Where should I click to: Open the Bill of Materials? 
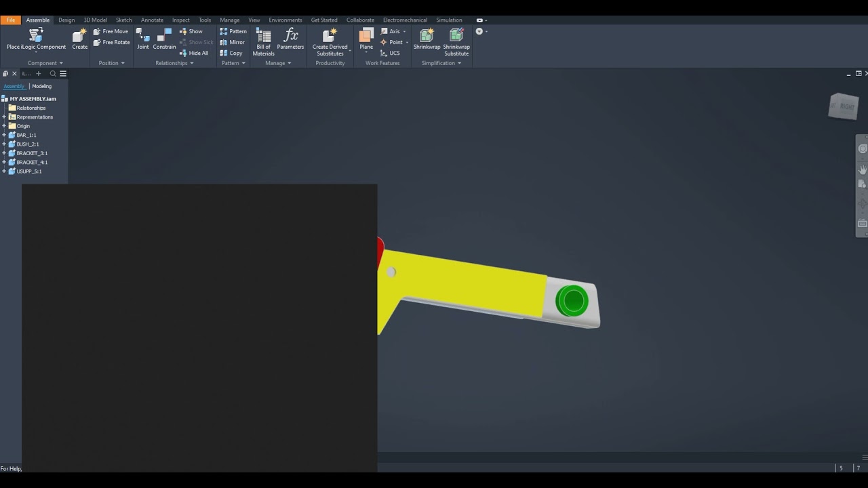pos(263,41)
